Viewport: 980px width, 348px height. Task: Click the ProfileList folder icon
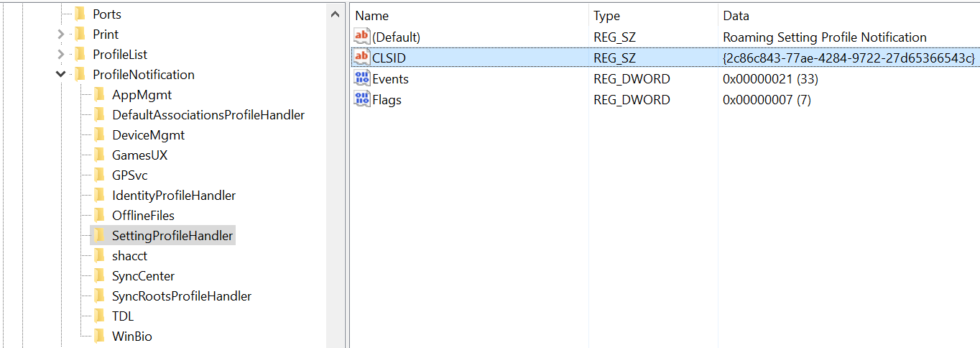80,55
